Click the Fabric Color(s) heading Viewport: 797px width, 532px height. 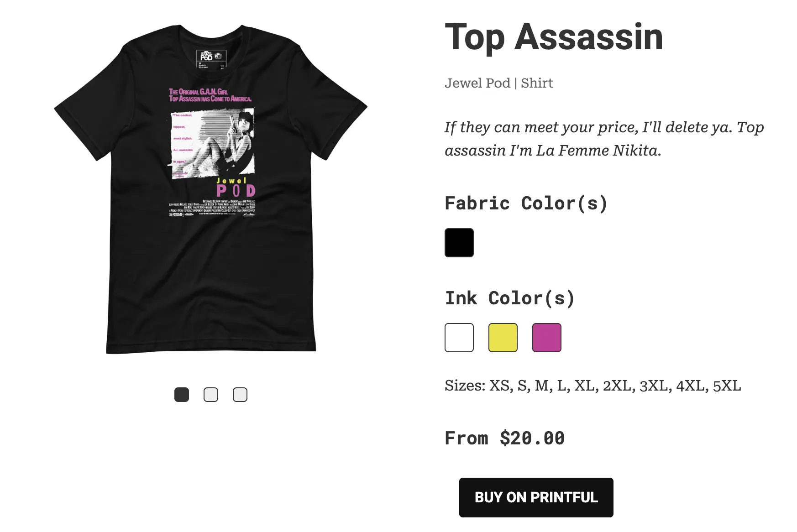tap(526, 203)
